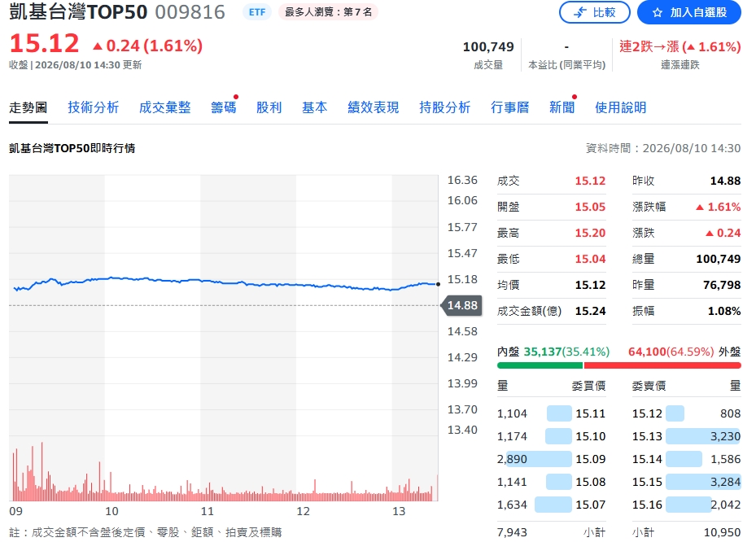Click the 13 hour label on x-axis
756x542 pixels.
(x=398, y=511)
